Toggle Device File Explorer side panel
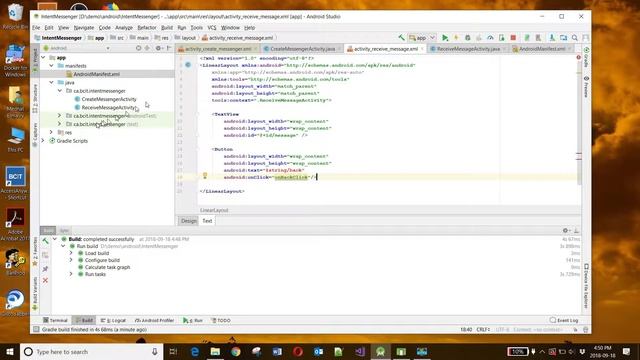The width and height of the screenshot is (640, 360). tap(586, 286)
